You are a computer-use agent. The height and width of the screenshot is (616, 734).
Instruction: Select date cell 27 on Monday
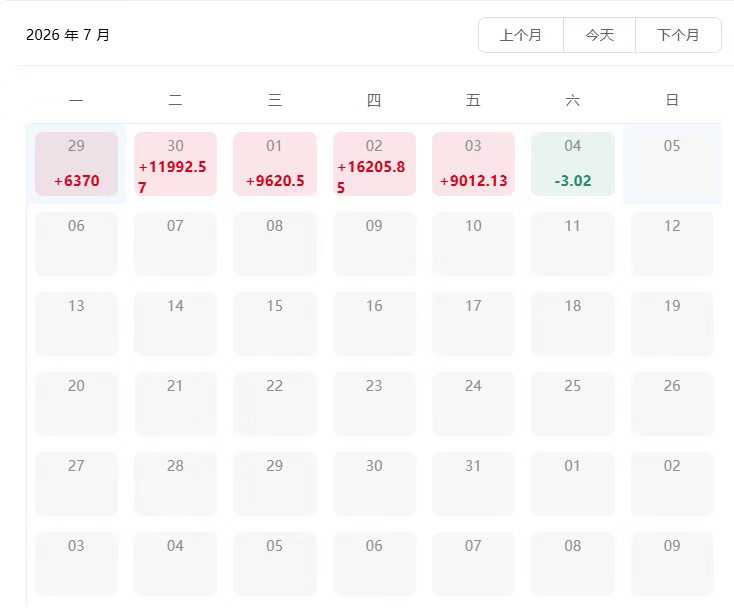pyautogui.click(x=76, y=484)
